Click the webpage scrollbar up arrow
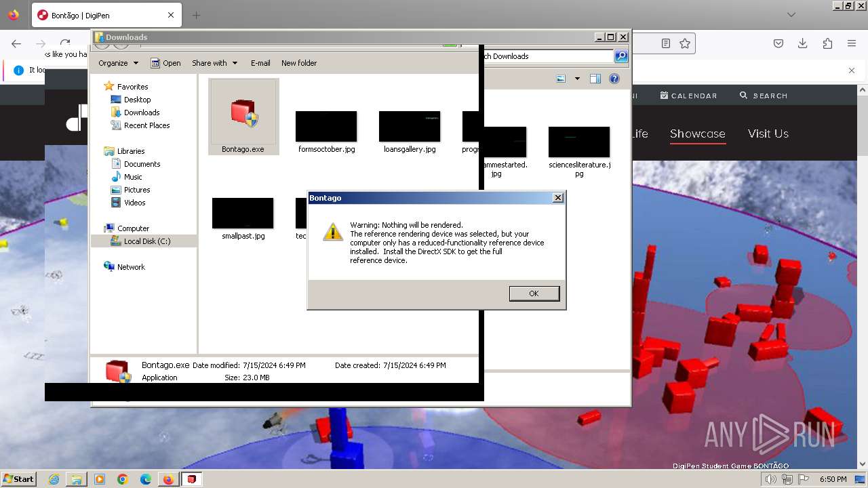Image resolution: width=868 pixels, height=488 pixels. point(863,89)
